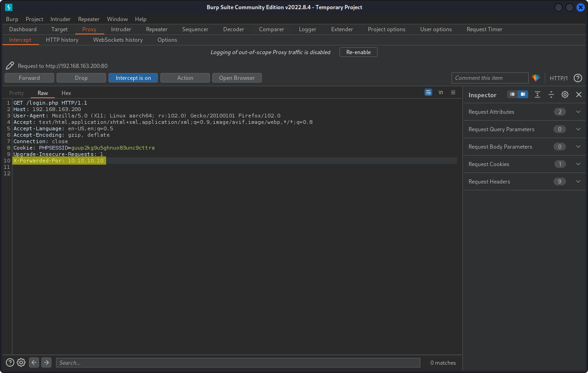Open the Window menu
This screenshot has height=373, width=588.
coord(118,19)
